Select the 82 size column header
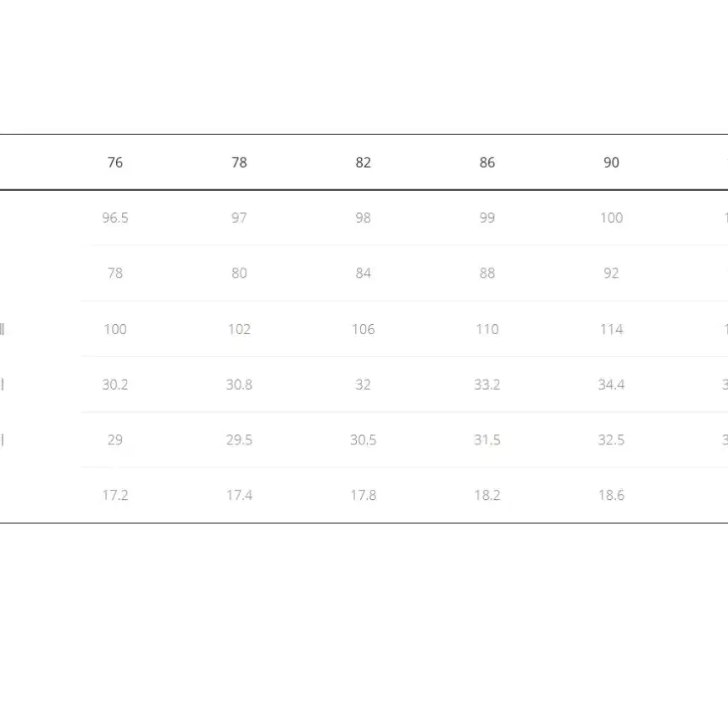The image size is (728, 728). click(x=363, y=162)
